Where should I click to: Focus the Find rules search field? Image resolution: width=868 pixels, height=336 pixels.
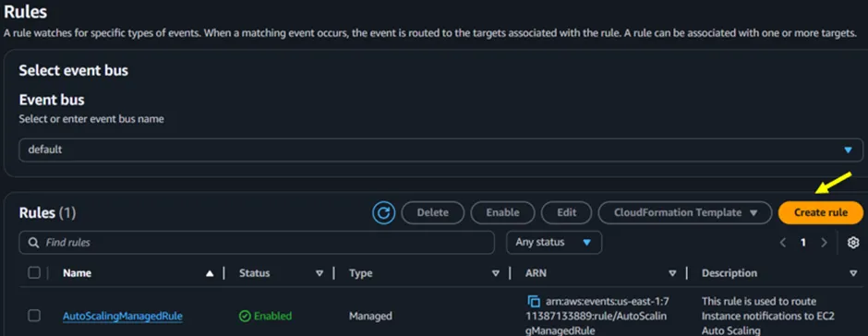(x=257, y=243)
